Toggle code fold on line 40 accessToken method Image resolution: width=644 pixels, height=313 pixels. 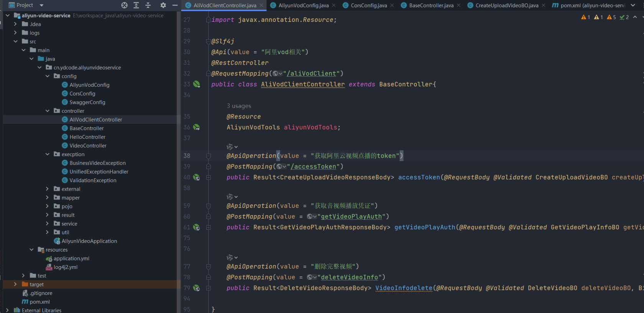(209, 177)
